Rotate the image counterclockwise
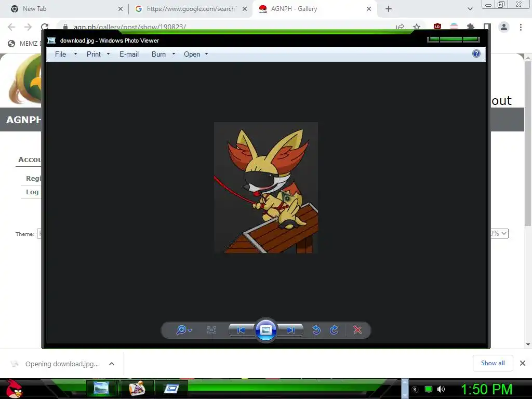The height and width of the screenshot is (399, 532). [x=316, y=330]
